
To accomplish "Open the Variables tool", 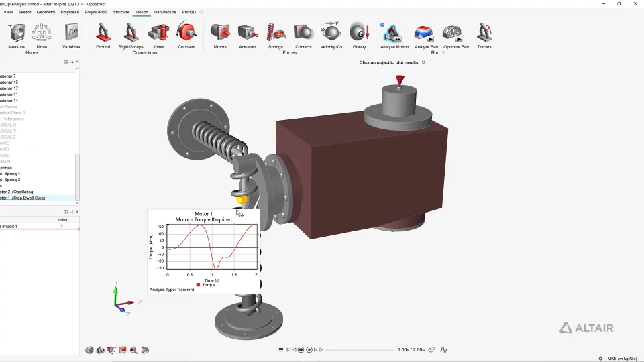I will [71, 35].
